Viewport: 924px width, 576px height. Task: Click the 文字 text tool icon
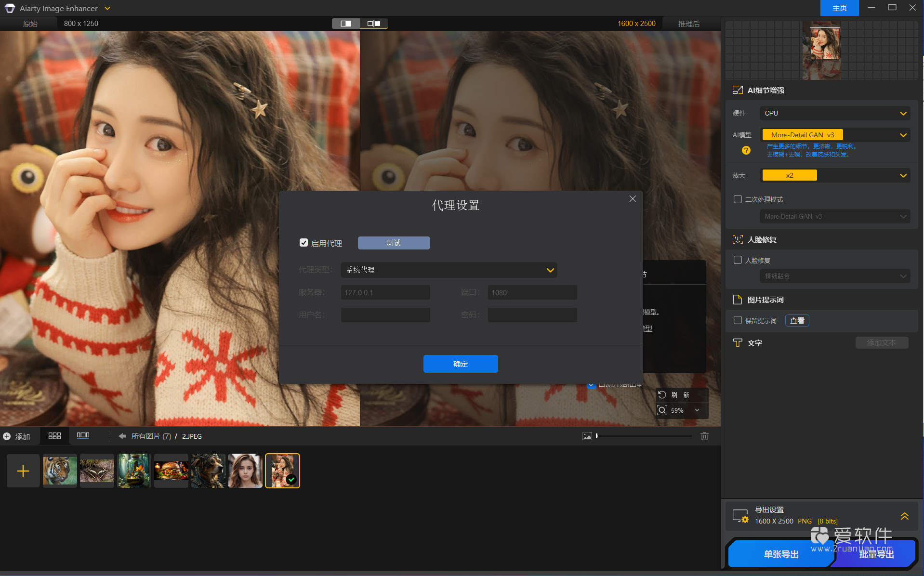coord(738,342)
